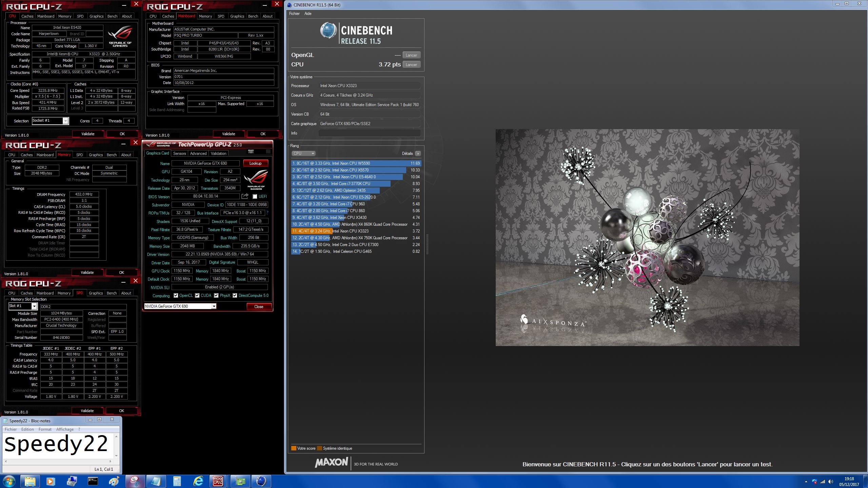The width and height of the screenshot is (868, 488).
Task: Expand the Détails arrow in Cinebench ranking
Action: (x=418, y=154)
